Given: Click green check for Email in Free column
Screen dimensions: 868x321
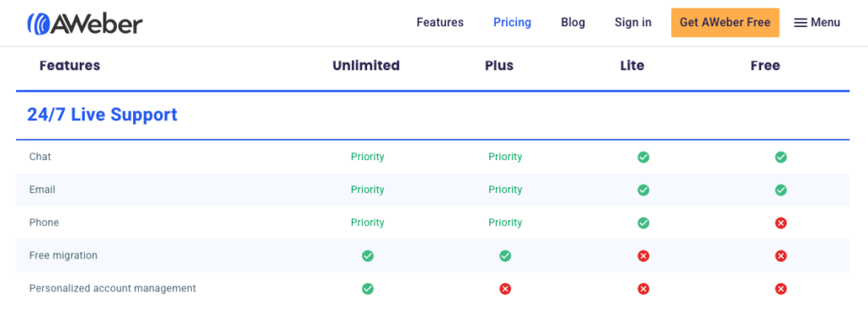Looking at the screenshot, I should tap(781, 190).
